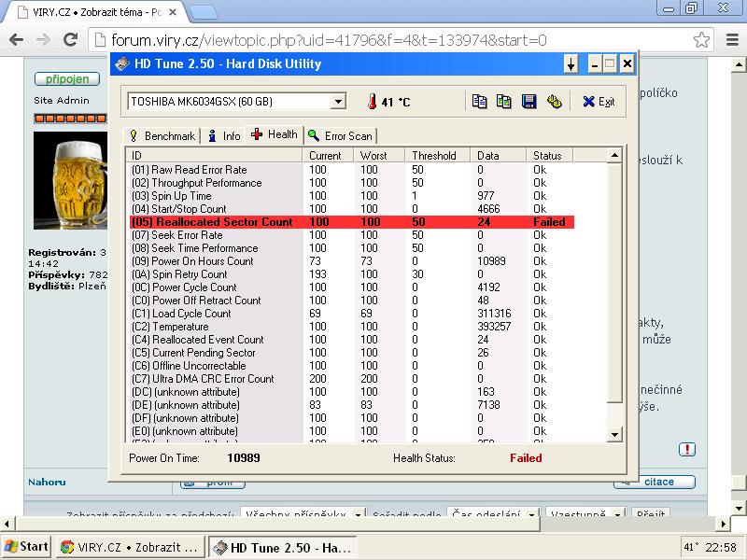Click the Přejít button
Viewport: 747px width, 560px height.
[x=651, y=514]
